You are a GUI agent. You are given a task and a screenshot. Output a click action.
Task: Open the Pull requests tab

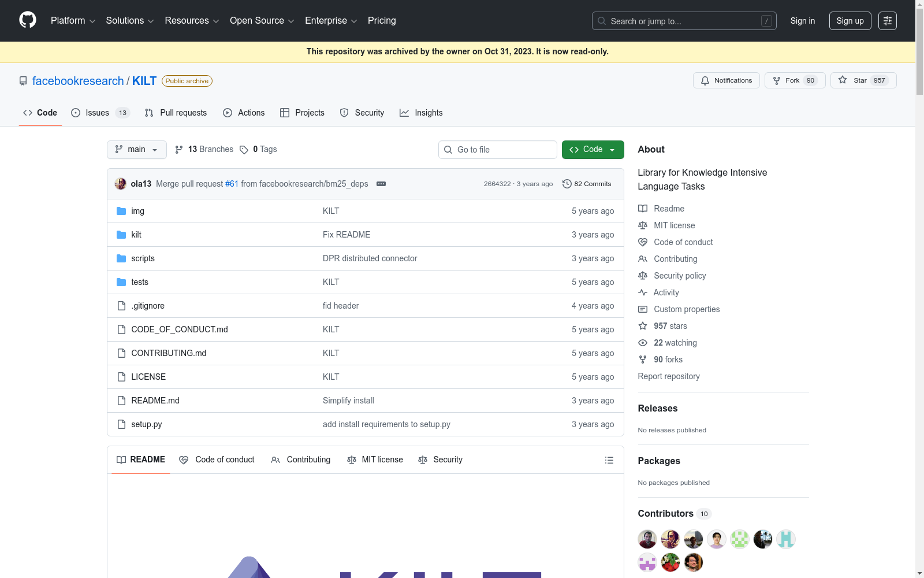[176, 113]
